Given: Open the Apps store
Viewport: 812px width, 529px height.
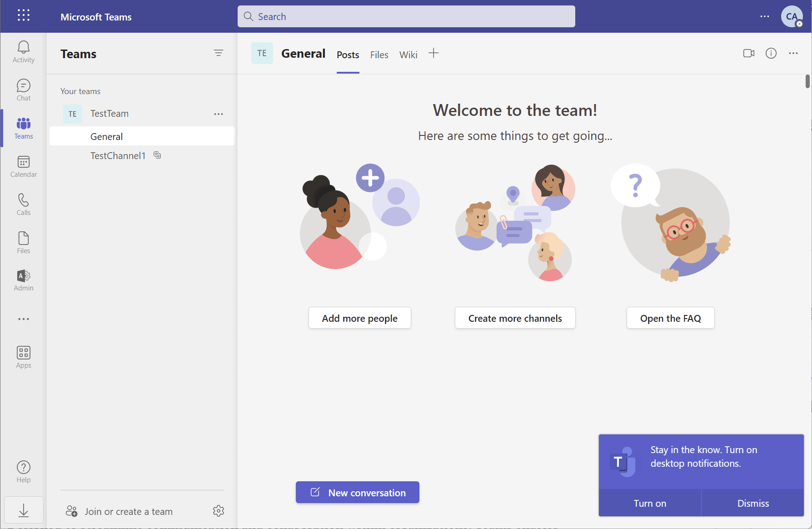Looking at the screenshot, I should tap(24, 357).
